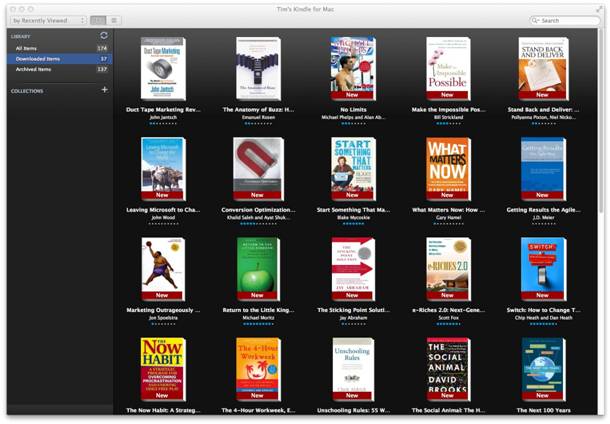Viewport: 610px width, 424px height.
Task: Click the COLLECTIONS section header
Action: click(x=28, y=91)
